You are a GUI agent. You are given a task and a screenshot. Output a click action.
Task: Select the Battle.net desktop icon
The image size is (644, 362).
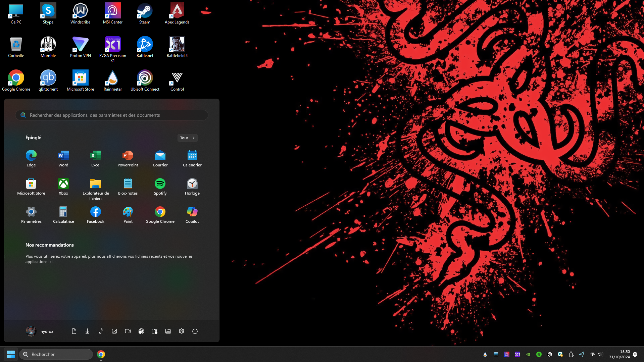tap(145, 47)
